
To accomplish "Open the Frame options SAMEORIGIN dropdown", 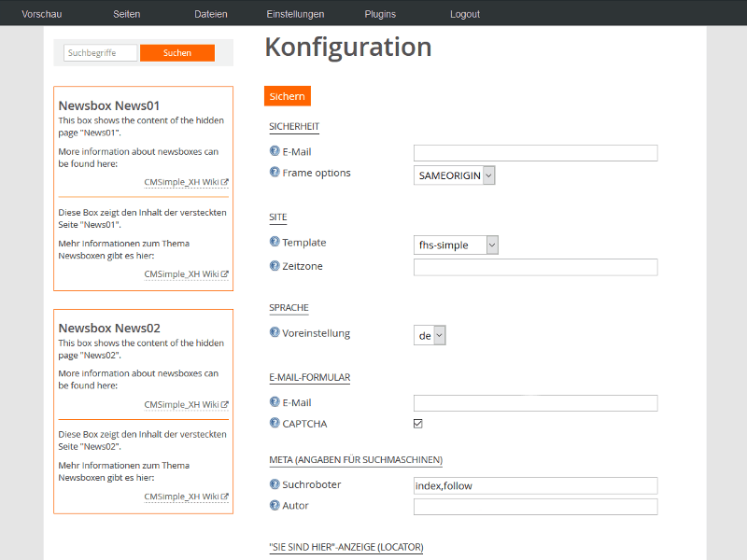I will pos(454,175).
